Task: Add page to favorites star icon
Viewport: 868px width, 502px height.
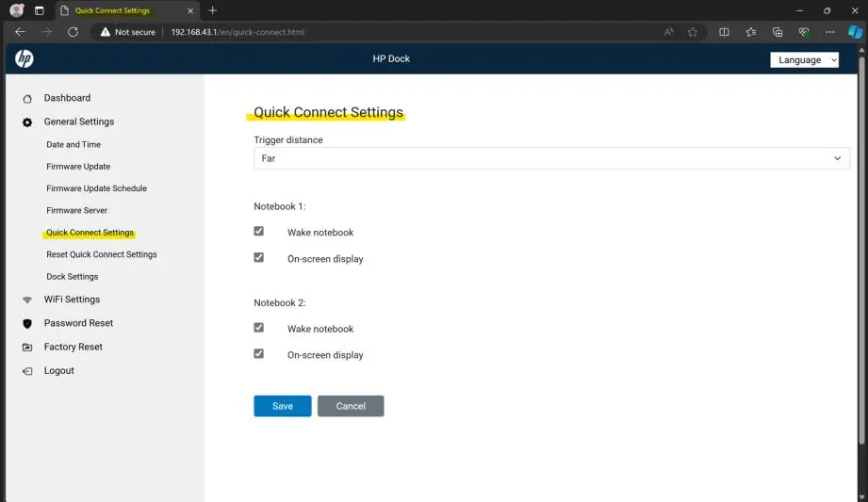Action: 693,32
